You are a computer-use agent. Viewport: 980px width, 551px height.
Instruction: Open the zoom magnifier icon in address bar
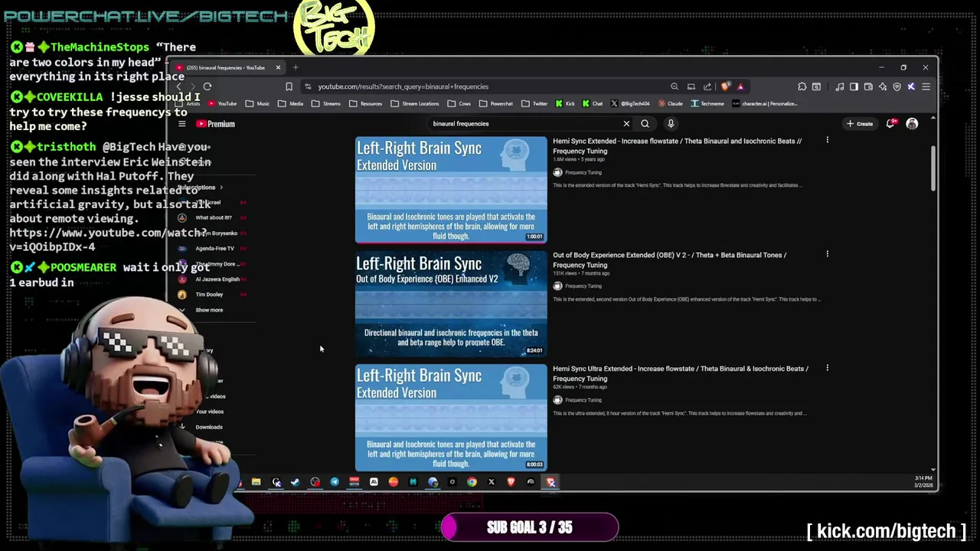point(675,86)
